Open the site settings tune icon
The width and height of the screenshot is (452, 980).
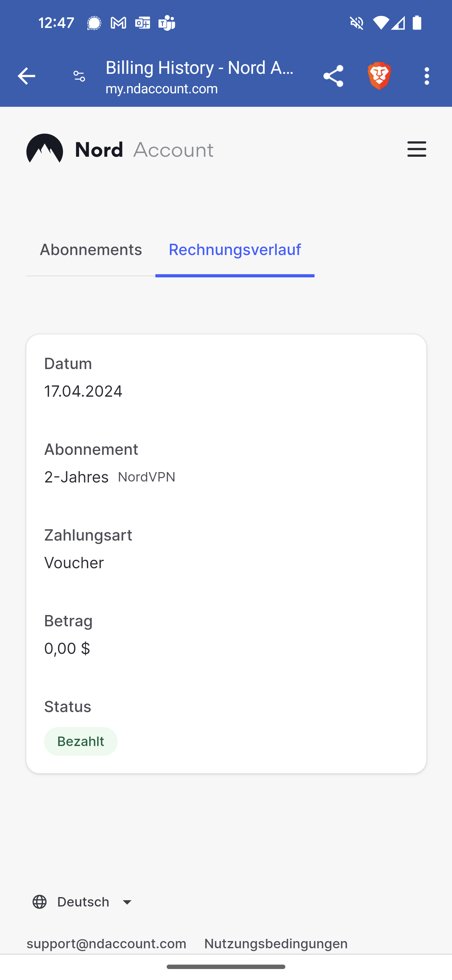pyautogui.click(x=79, y=76)
